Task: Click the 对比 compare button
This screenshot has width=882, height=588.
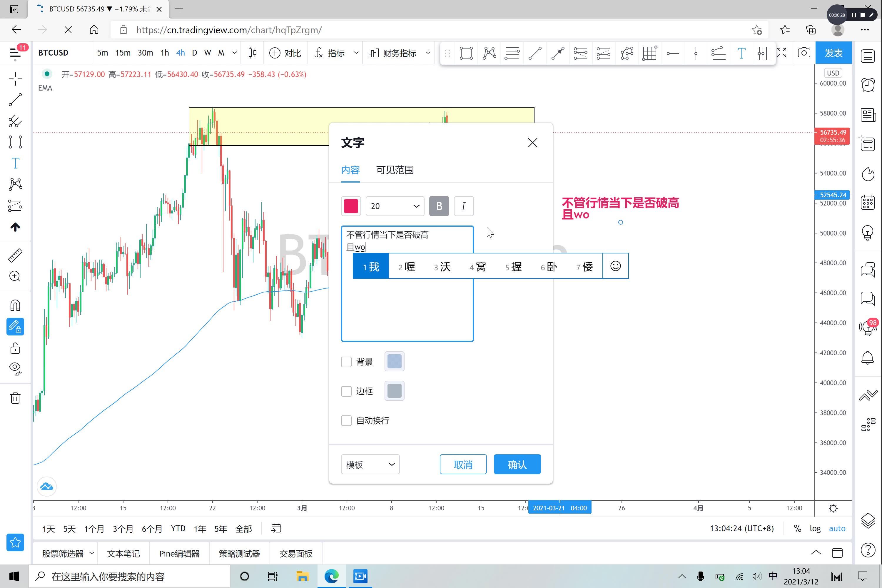Action: tap(285, 53)
